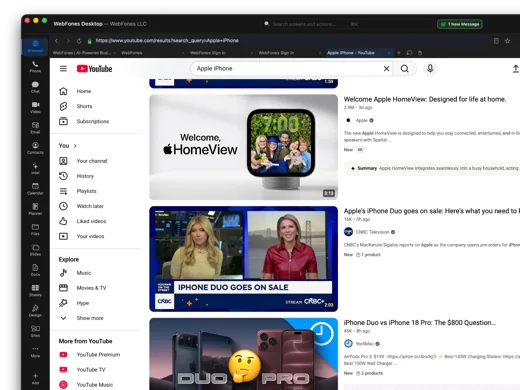
Task: Add a new app to sidebar
Action: point(35,379)
